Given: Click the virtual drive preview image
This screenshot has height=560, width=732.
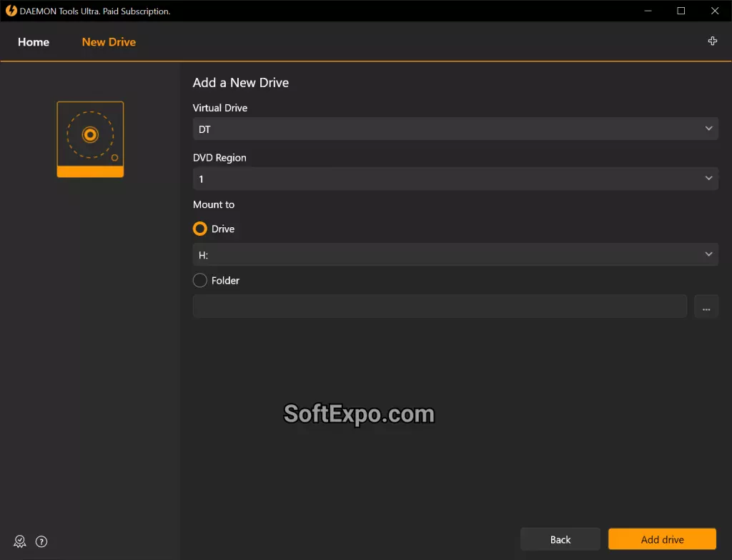Looking at the screenshot, I should 90,139.
